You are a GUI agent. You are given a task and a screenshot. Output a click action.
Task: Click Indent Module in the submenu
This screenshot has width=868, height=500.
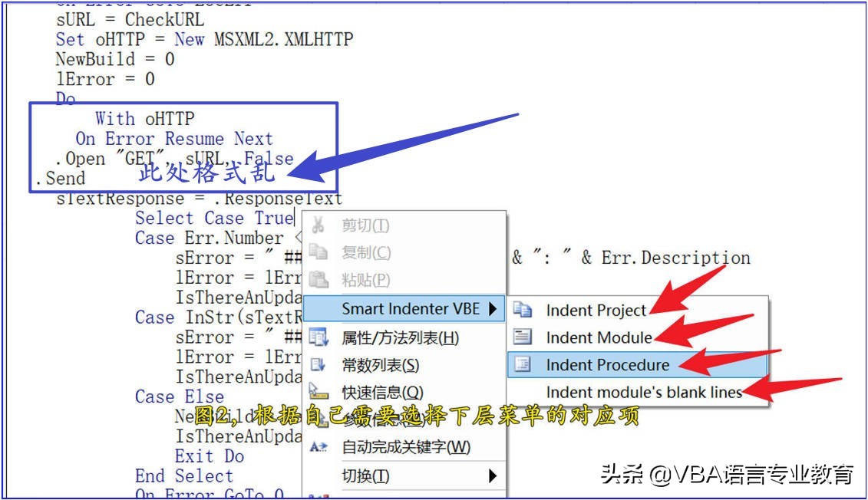point(599,336)
